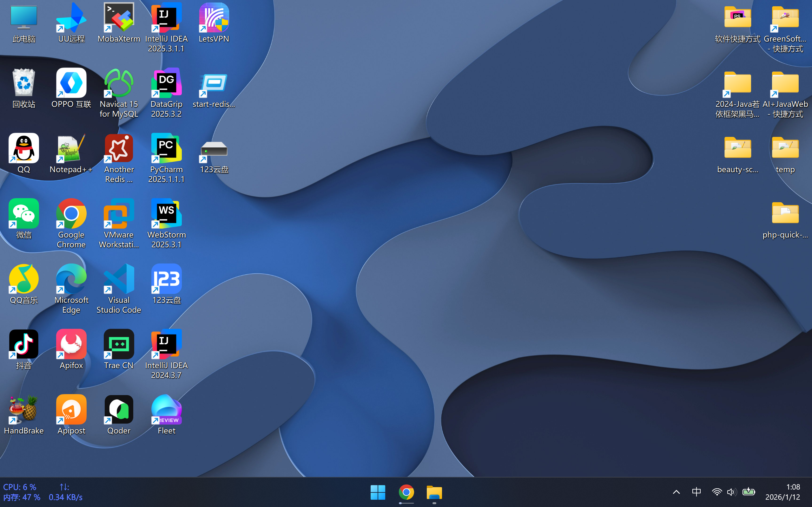Open the Windows Start menu

(x=378, y=492)
